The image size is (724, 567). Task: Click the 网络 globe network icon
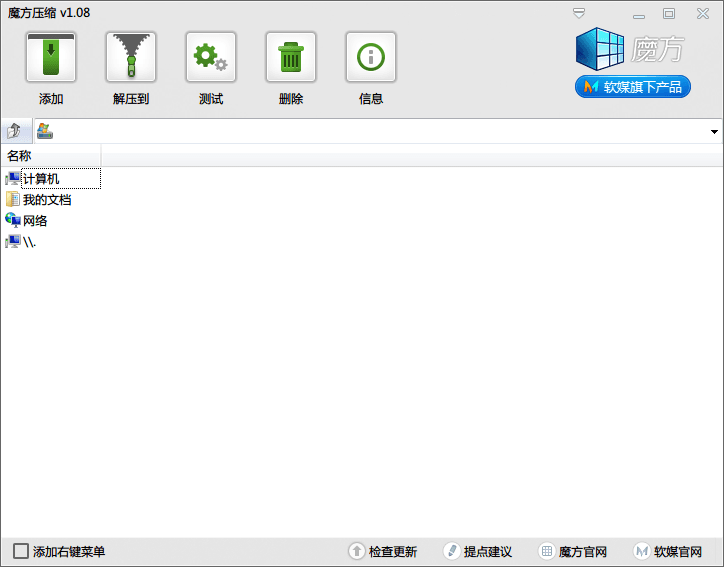(12, 220)
